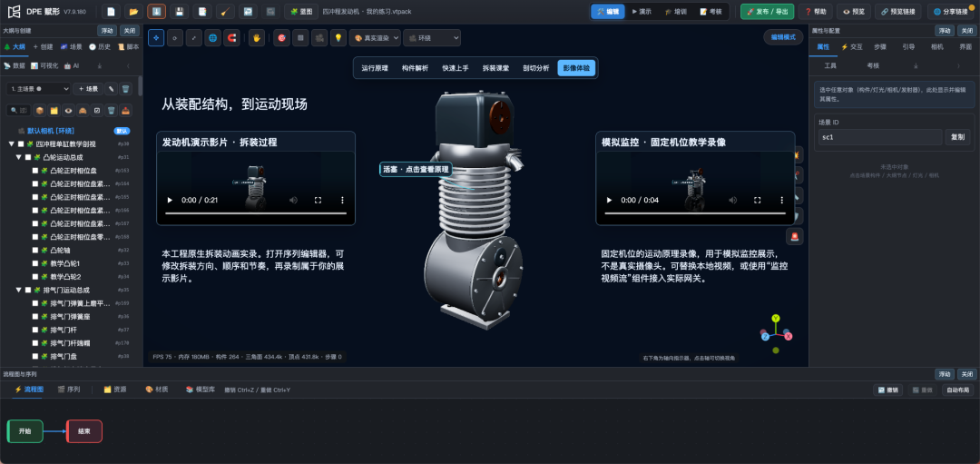Screen dimensions: 980x464
Task: Click the new file icon in top toolbar
Action: 112,11
